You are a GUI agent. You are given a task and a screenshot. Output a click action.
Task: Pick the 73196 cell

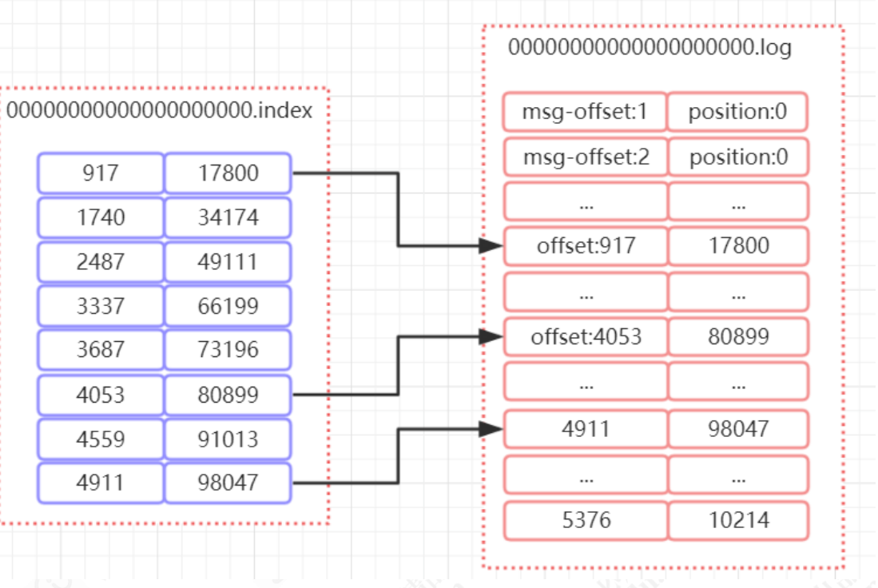pyautogui.click(x=228, y=349)
